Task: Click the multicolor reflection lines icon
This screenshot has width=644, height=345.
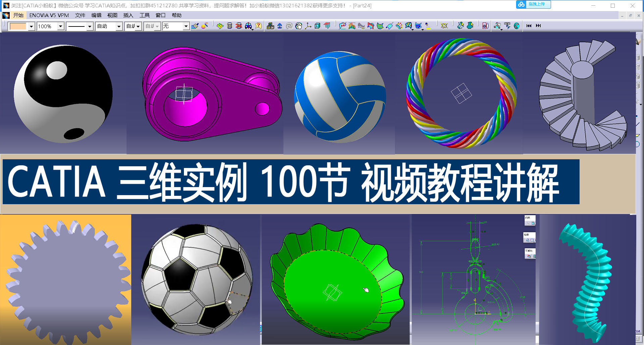Action: point(399,26)
